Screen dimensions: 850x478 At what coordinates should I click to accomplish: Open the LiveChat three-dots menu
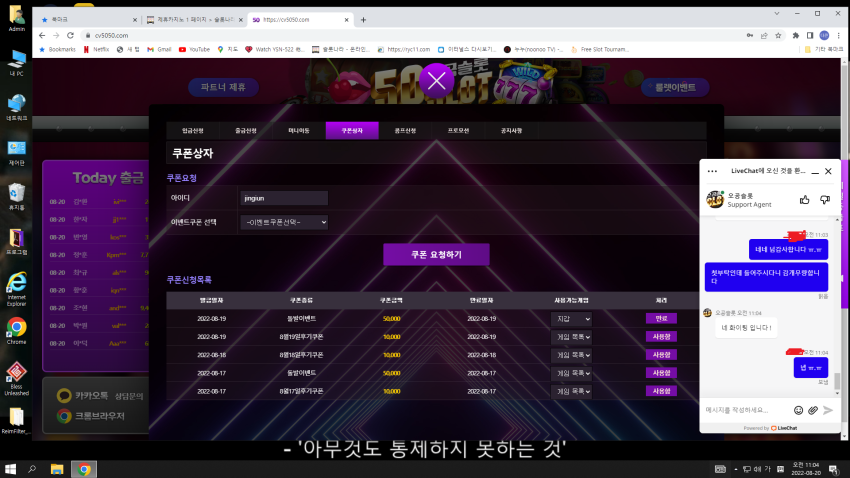(712, 171)
